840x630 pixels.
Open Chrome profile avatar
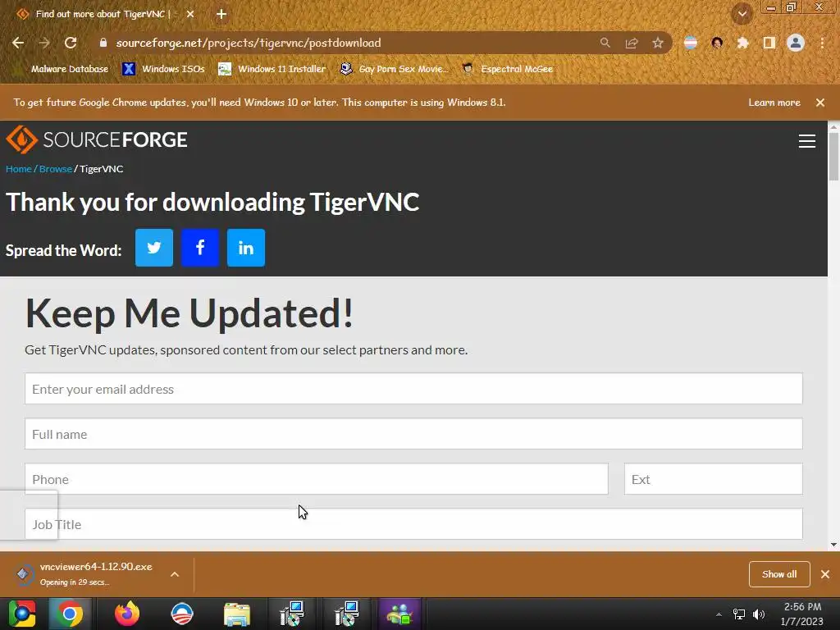796,43
